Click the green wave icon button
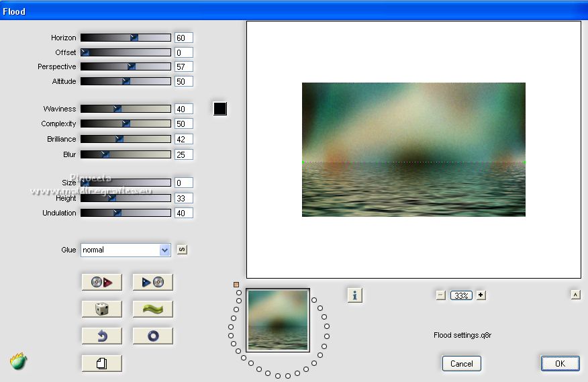Screen dimensions: 588x382 tap(152, 309)
